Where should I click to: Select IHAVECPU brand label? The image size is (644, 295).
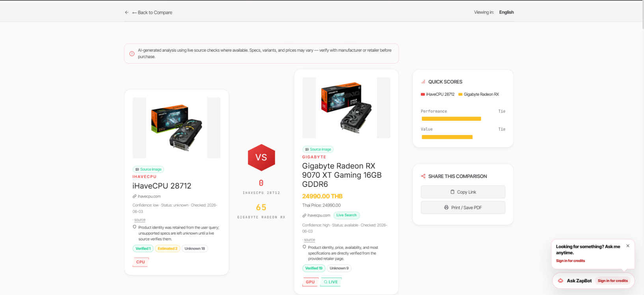pos(144,177)
